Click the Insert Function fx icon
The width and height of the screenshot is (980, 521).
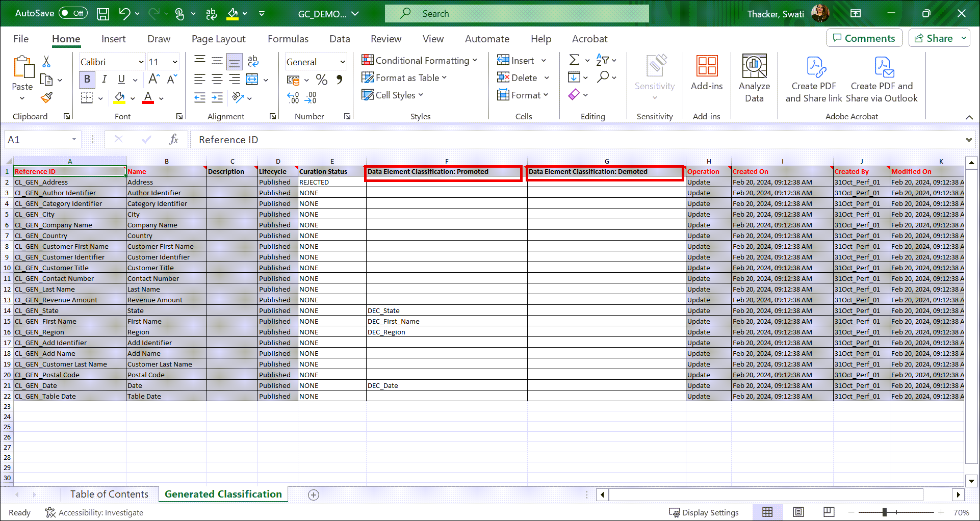tap(173, 140)
